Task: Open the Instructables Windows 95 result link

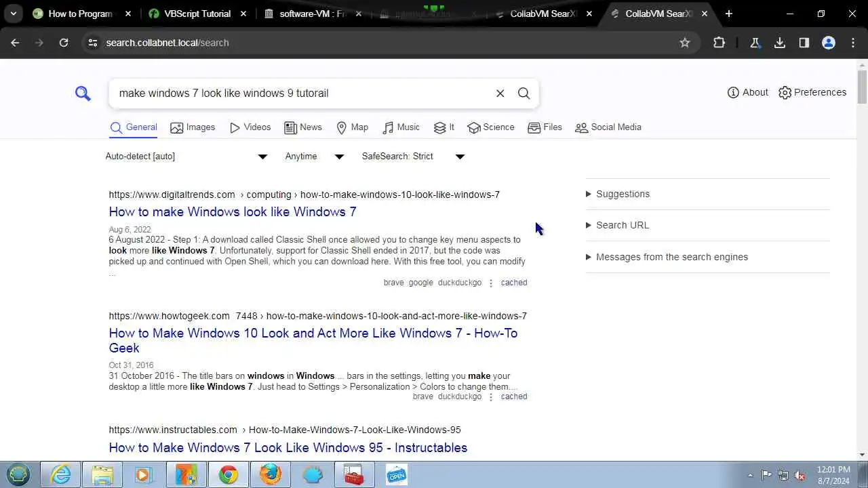Action: click(288, 448)
